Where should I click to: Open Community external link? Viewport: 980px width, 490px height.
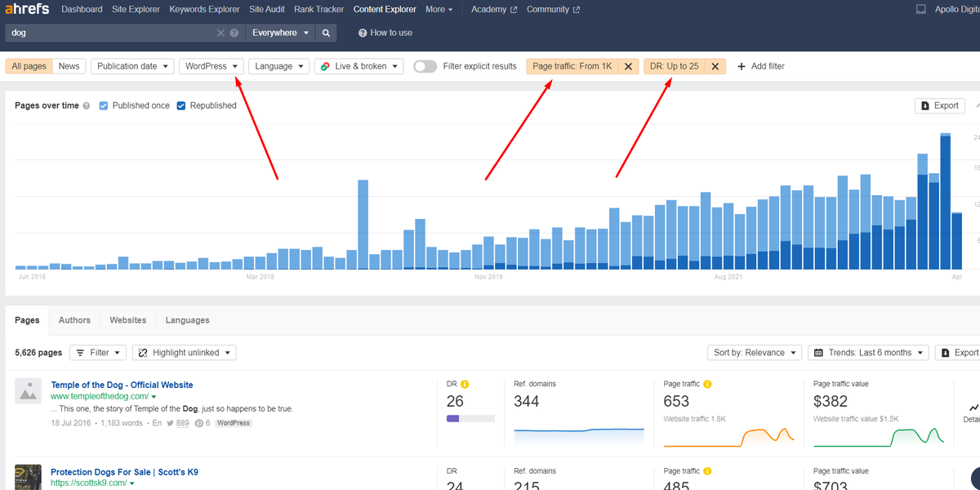(553, 10)
